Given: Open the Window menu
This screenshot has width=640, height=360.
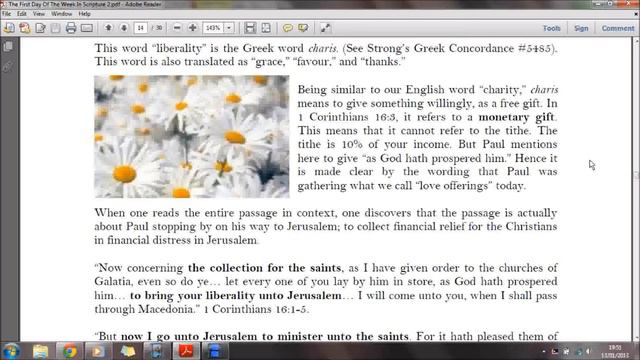Looking at the screenshot, I should click(x=62, y=14).
